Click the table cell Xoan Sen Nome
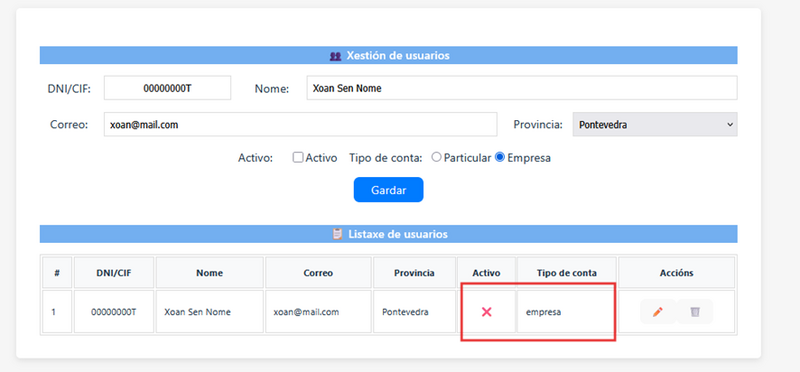Image resolution: width=800 pixels, height=372 pixels. click(210, 312)
